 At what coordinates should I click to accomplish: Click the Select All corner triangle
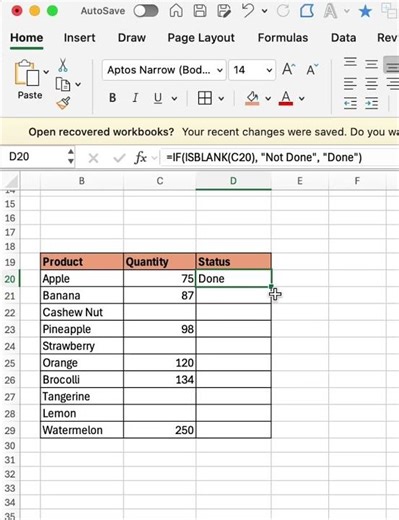pos(11,181)
